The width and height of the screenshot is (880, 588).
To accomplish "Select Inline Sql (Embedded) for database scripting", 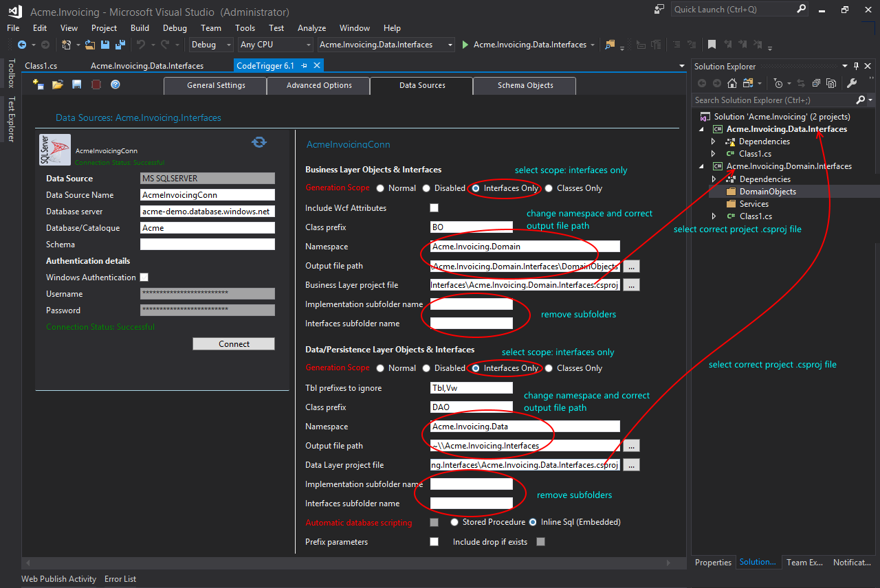I will [x=532, y=521].
